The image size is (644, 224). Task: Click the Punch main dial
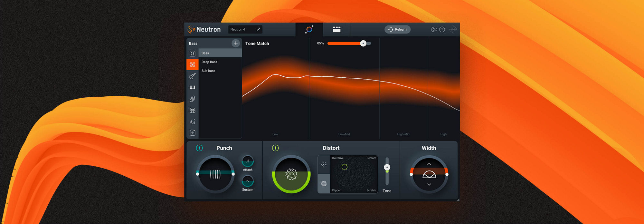(215, 174)
